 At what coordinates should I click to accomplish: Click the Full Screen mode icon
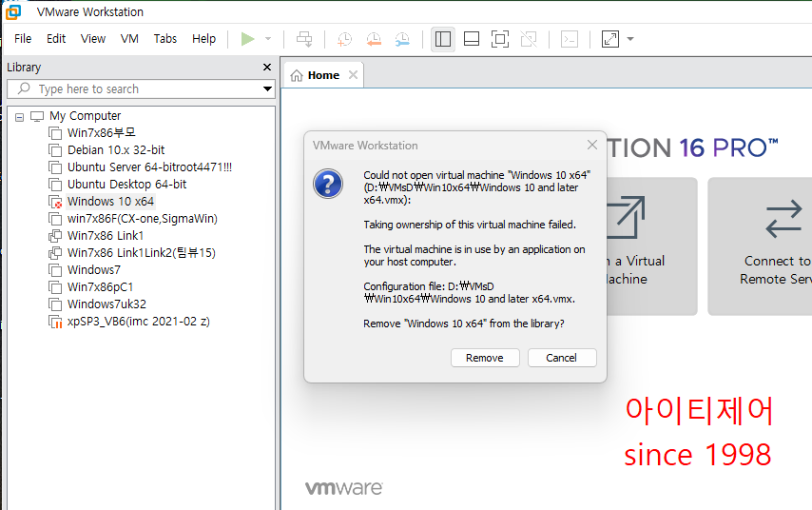500,39
